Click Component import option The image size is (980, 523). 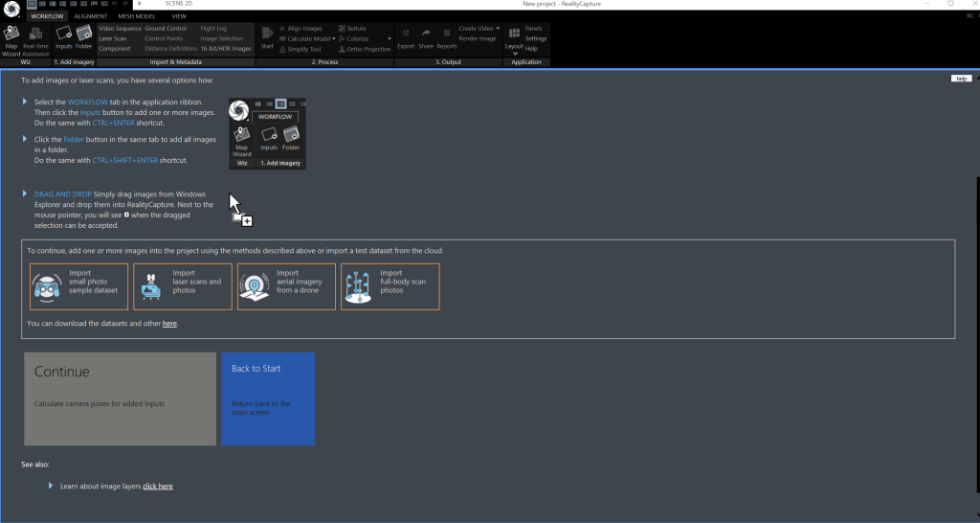[115, 49]
